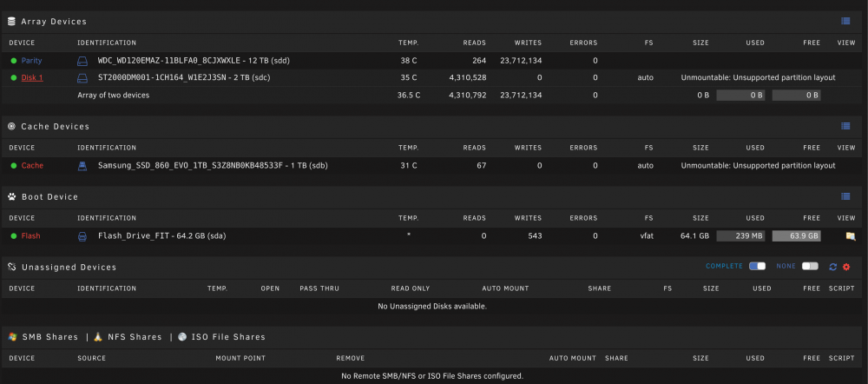This screenshot has width=868, height=384.
Task: Click the Parity green status indicator
Action: click(x=14, y=61)
